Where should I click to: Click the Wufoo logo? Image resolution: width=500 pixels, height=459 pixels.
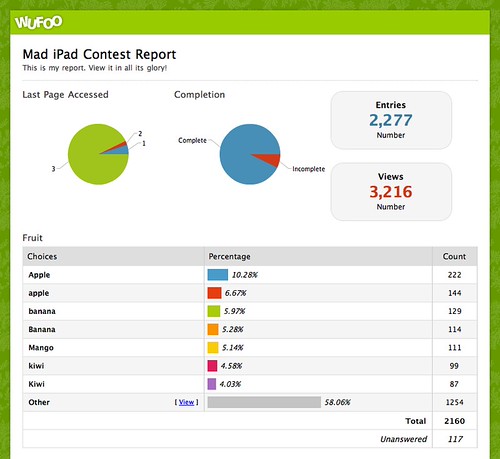click(39, 22)
